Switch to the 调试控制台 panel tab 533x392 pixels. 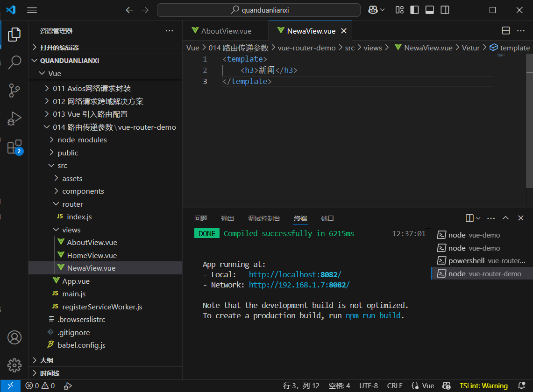coord(264,218)
